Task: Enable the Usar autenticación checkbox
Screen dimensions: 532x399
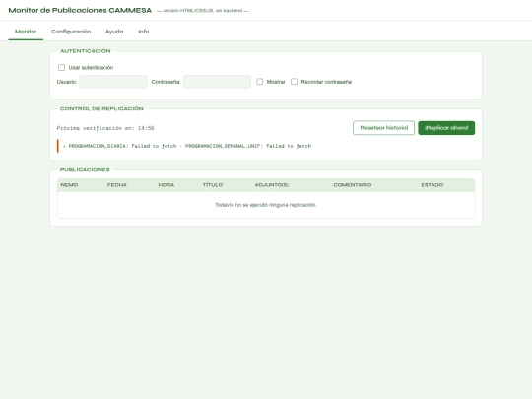Action: click(61, 68)
